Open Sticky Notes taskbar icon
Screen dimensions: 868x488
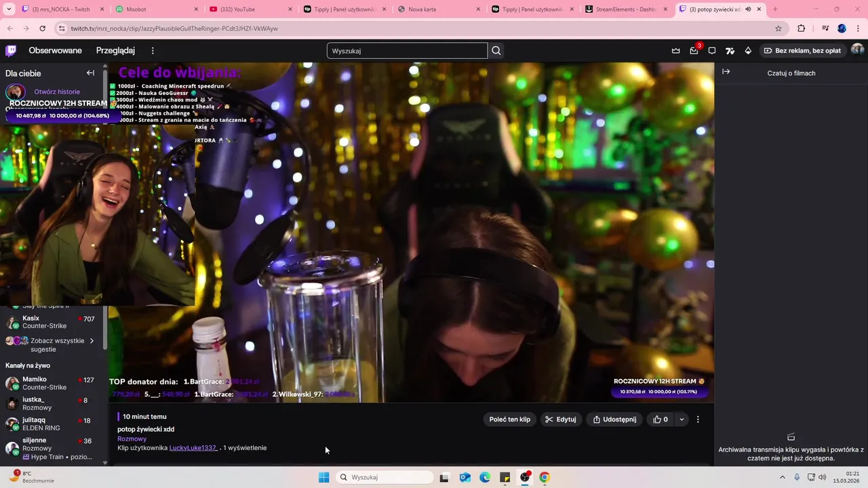505,477
